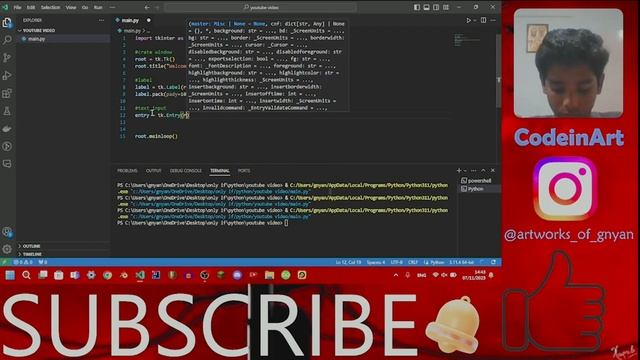Show more menu items via ellipsis

coord(112,7)
